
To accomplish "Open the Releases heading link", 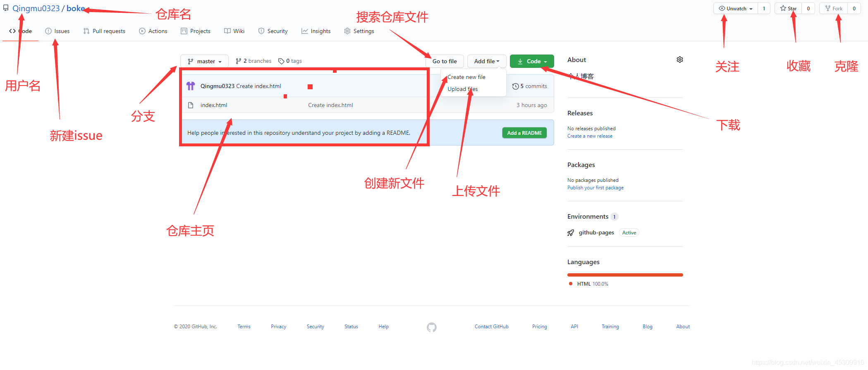I will [x=580, y=113].
